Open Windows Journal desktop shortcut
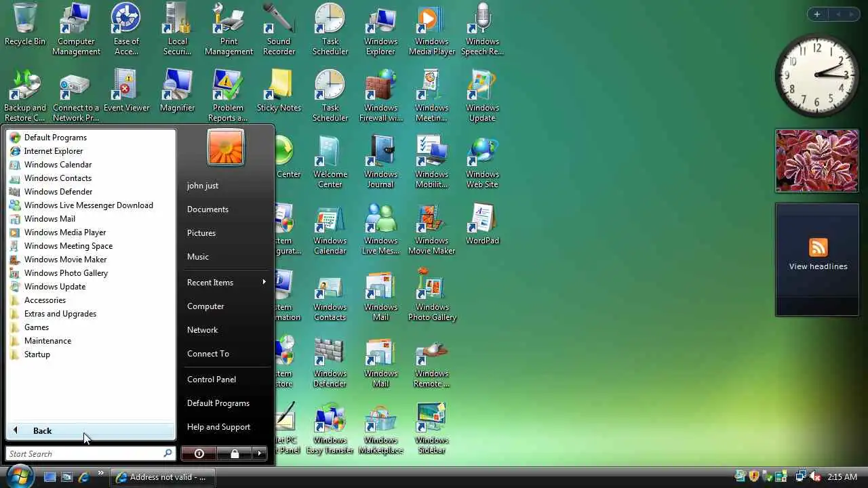The image size is (868, 488). pyautogui.click(x=380, y=162)
